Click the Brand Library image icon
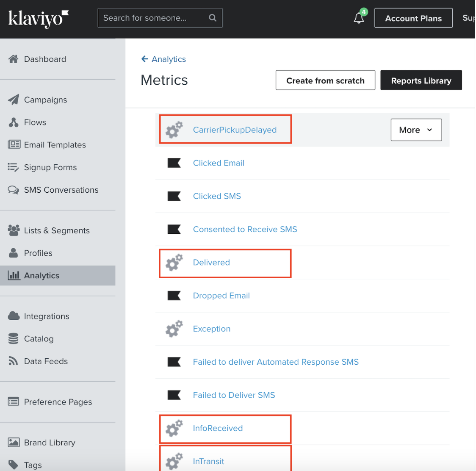This screenshot has width=476, height=471. [14, 442]
